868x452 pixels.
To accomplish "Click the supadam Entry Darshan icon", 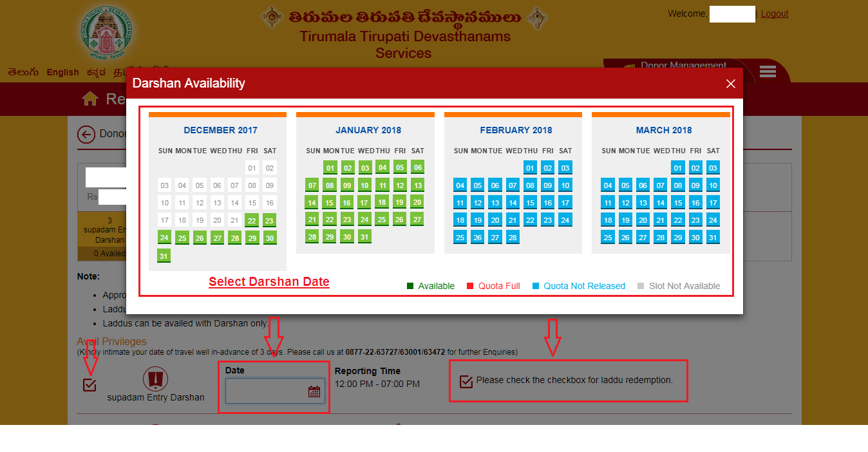I will pos(155,379).
